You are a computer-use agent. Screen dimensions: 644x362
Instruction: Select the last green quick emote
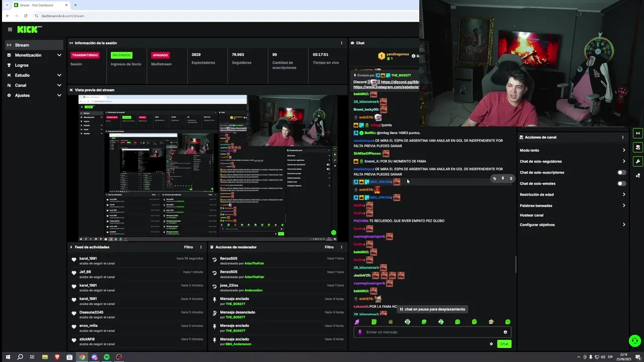click(508, 322)
